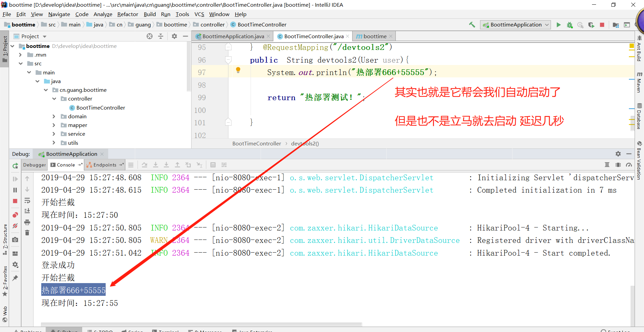Open Project panel settings gear
Viewport: 644px width, 332px height.
(174, 36)
